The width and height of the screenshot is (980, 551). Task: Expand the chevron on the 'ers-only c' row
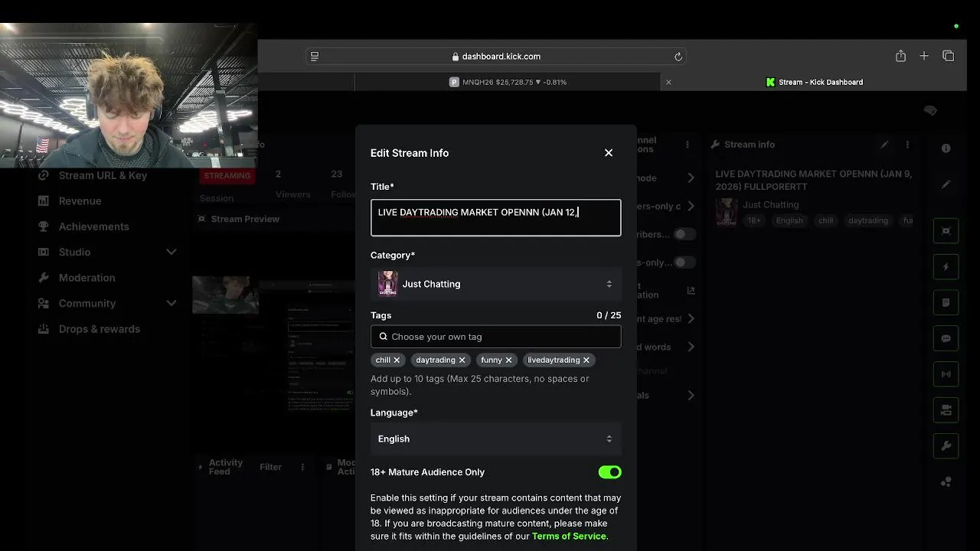pos(691,206)
